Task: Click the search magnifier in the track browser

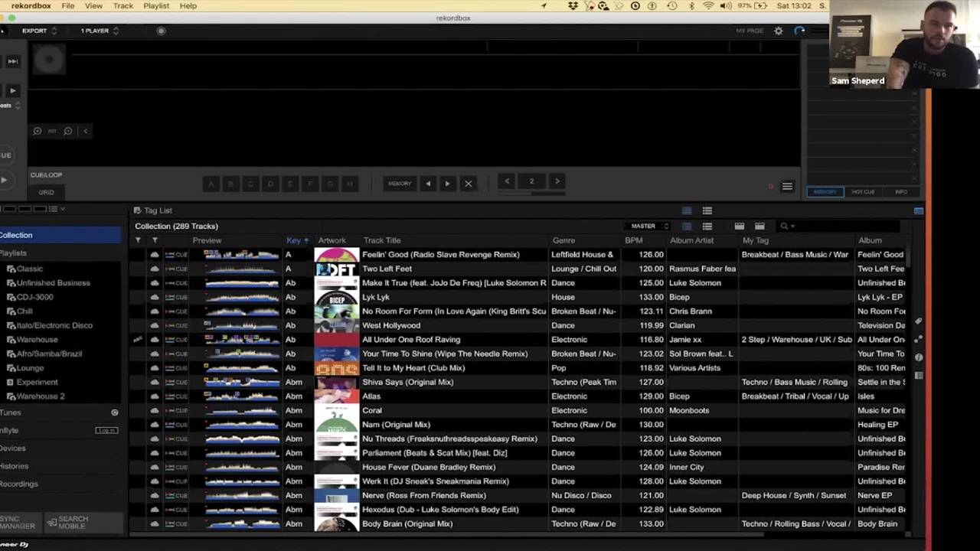Action: click(784, 226)
